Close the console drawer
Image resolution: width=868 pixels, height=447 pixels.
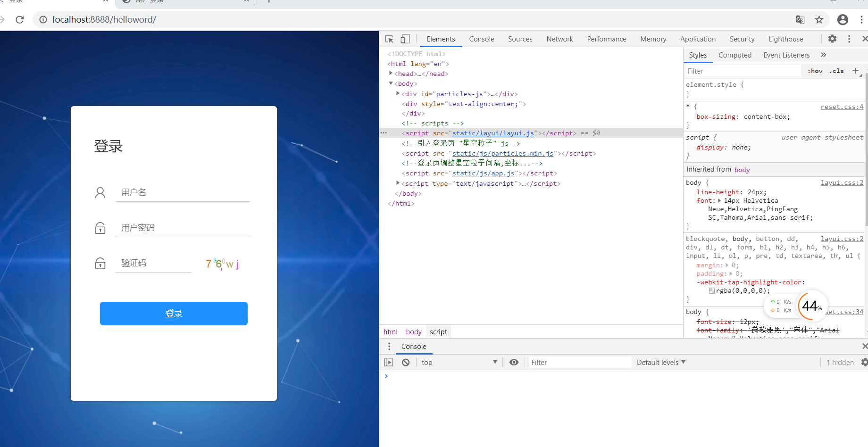(x=864, y=346)
